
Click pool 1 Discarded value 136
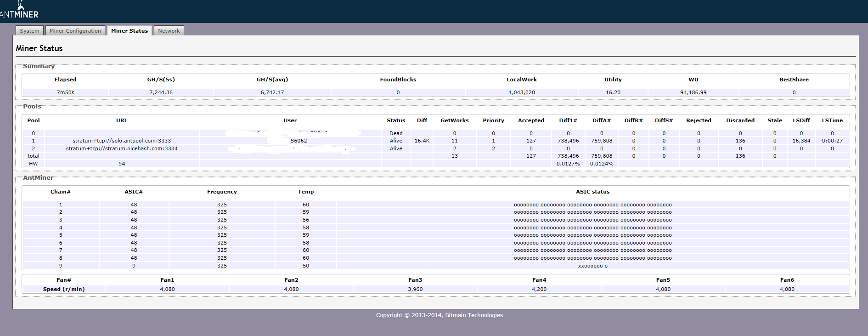pos(740,141)
